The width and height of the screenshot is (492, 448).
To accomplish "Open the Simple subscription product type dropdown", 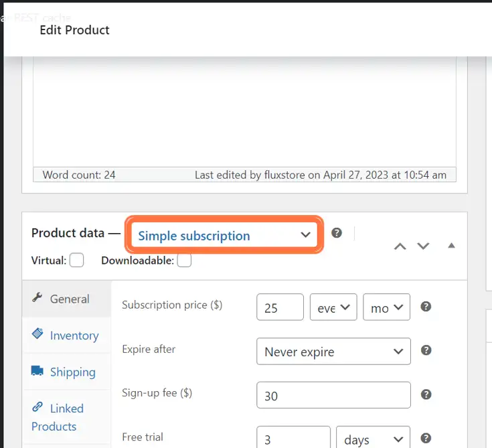I will point(224,235).
